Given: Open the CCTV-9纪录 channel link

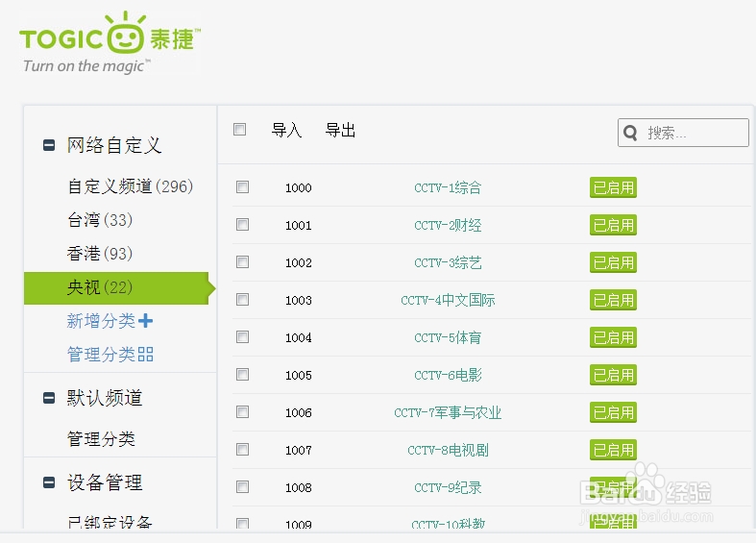Looking at the screenshot, I should click(448, 487).
